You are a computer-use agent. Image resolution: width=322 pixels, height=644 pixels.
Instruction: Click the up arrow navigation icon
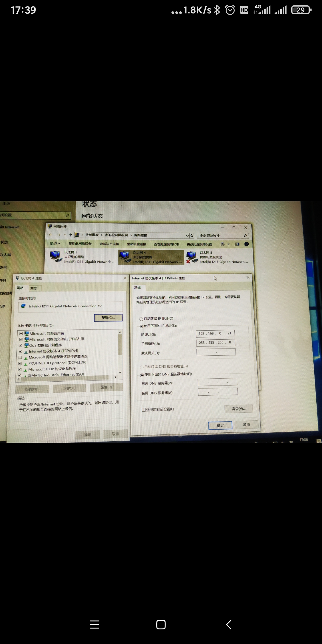71,235
